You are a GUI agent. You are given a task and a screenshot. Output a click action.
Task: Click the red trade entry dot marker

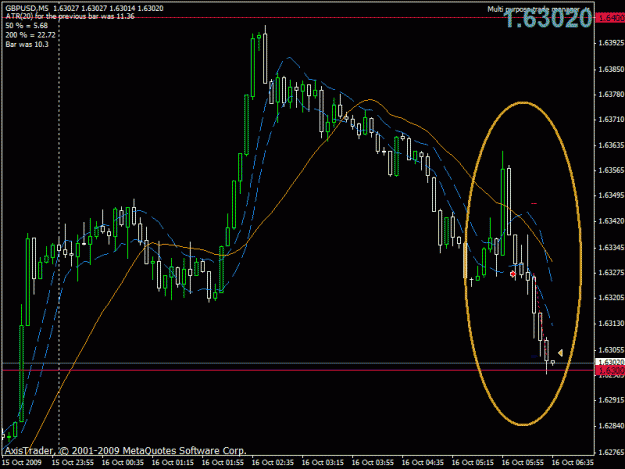pos(513,274)
